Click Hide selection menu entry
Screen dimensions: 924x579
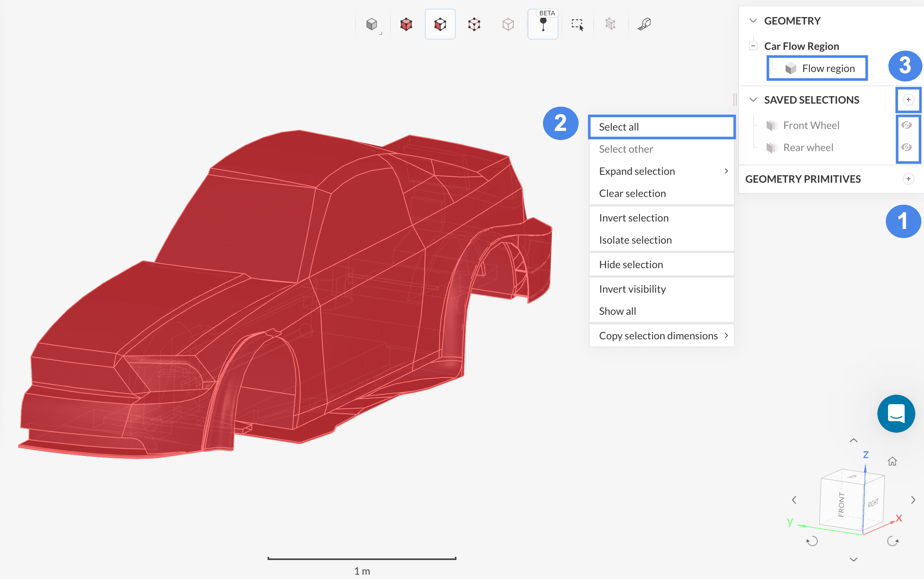coord(631,265)
